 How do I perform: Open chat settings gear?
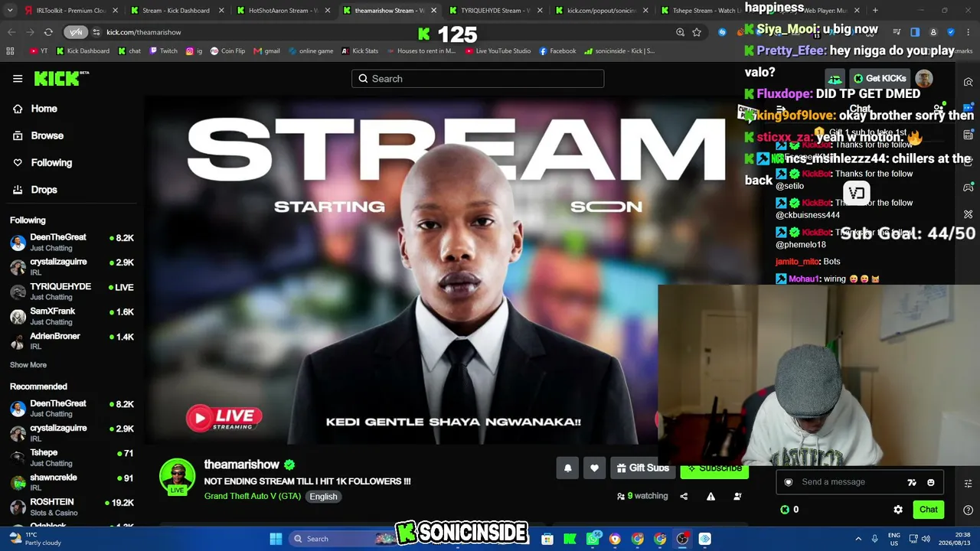click(x=898, y=510)
